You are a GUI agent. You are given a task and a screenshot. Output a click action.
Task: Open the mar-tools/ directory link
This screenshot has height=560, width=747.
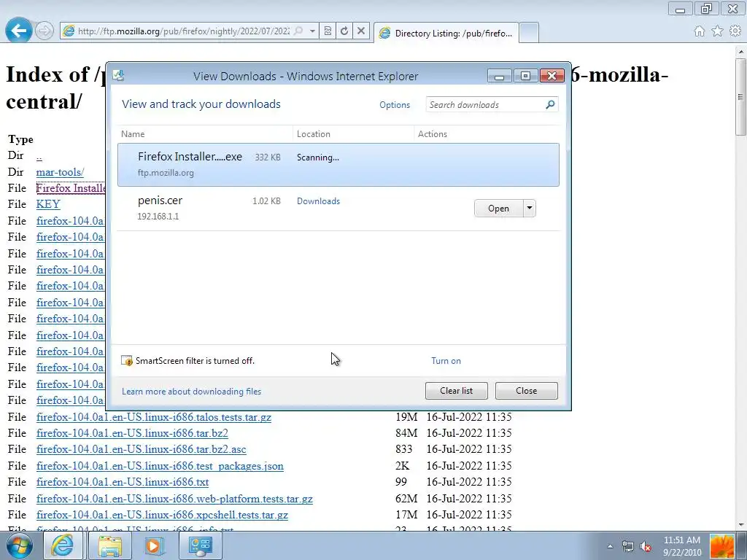tap(60, 172)
